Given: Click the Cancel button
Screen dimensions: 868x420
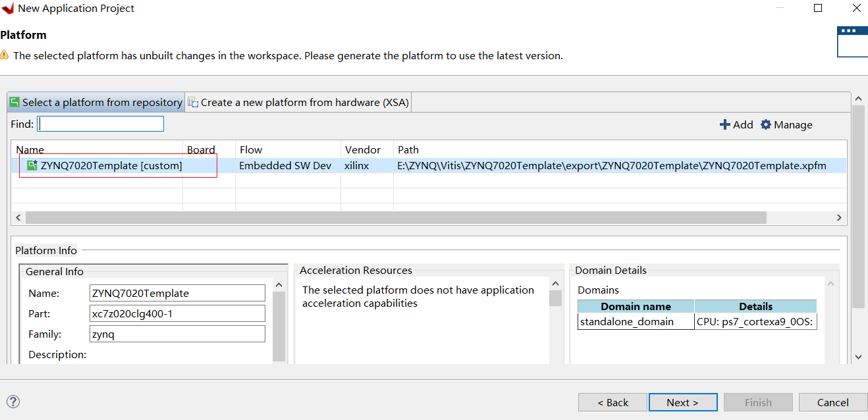Looking at the screenshot, I should pos(832,402).
